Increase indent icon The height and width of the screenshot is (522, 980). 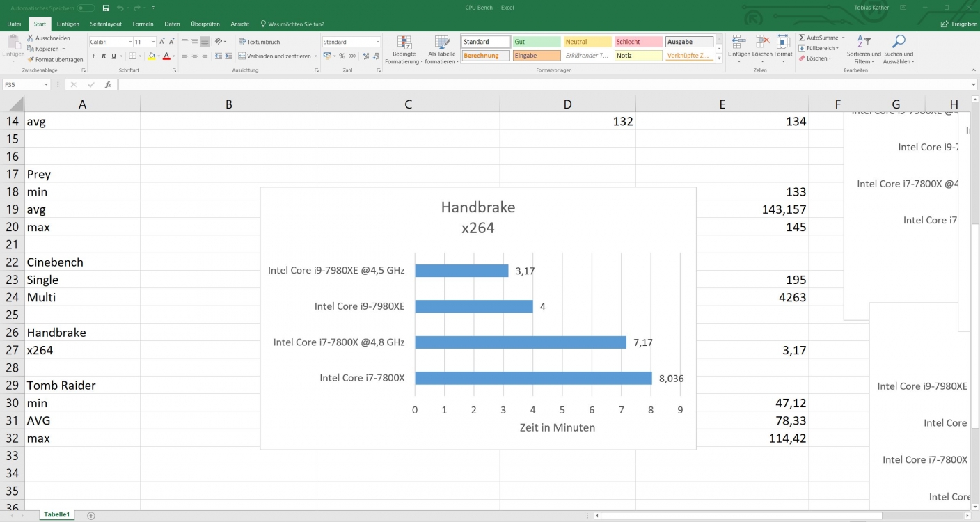[228, 56]
